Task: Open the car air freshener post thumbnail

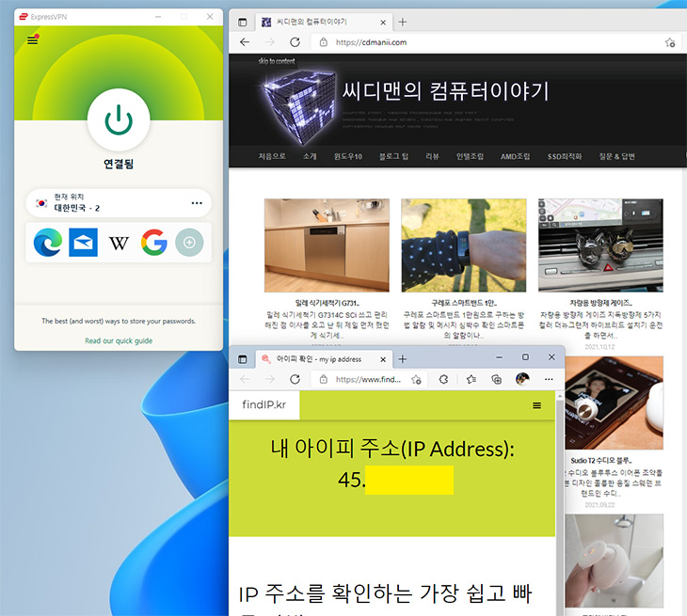Action: click(x=600, y=245)
